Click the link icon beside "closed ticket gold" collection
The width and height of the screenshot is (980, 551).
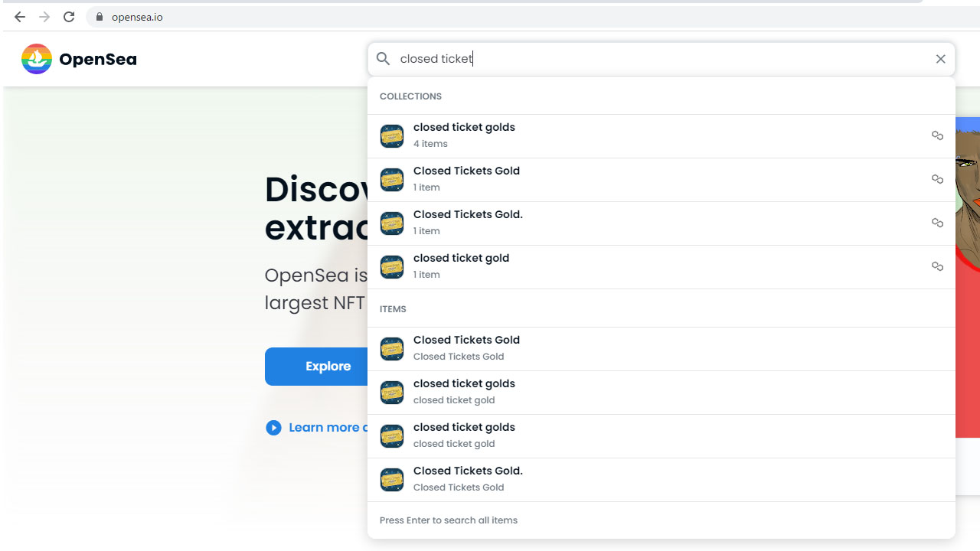937,266
